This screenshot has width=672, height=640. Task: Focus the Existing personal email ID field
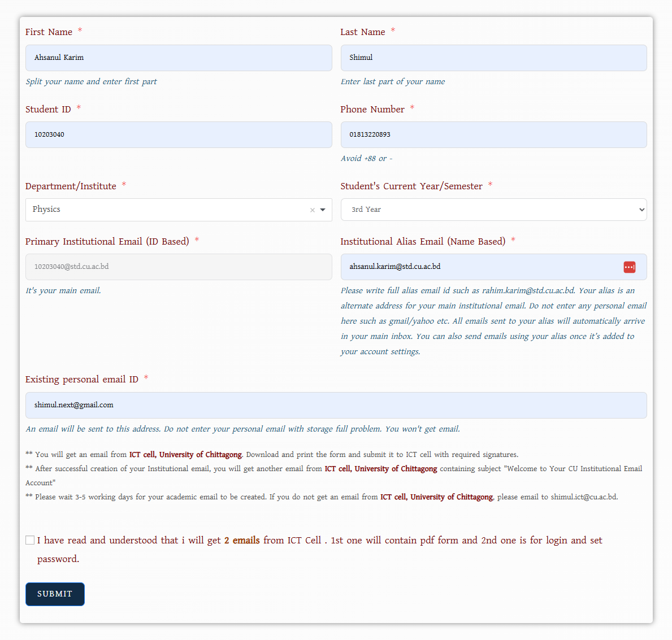pyautogui.click(x=336, y=406)
